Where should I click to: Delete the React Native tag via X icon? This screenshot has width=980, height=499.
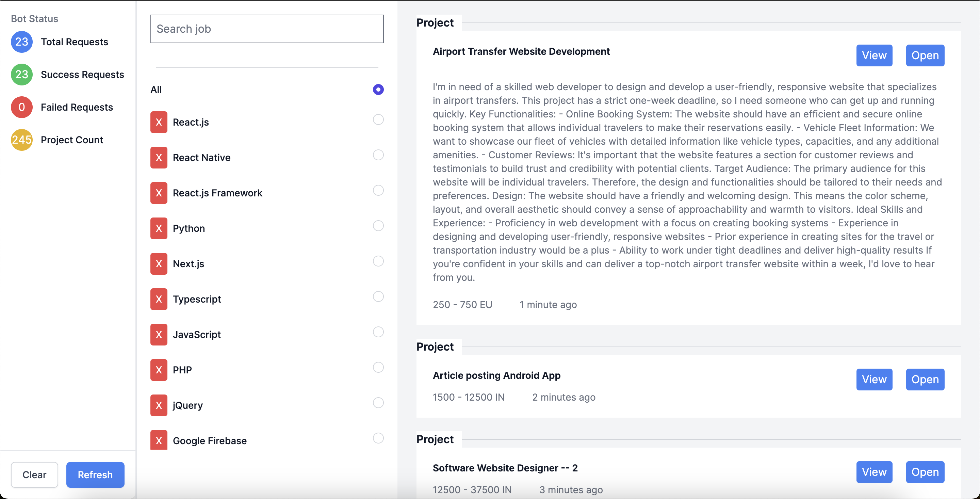point(159,158)
